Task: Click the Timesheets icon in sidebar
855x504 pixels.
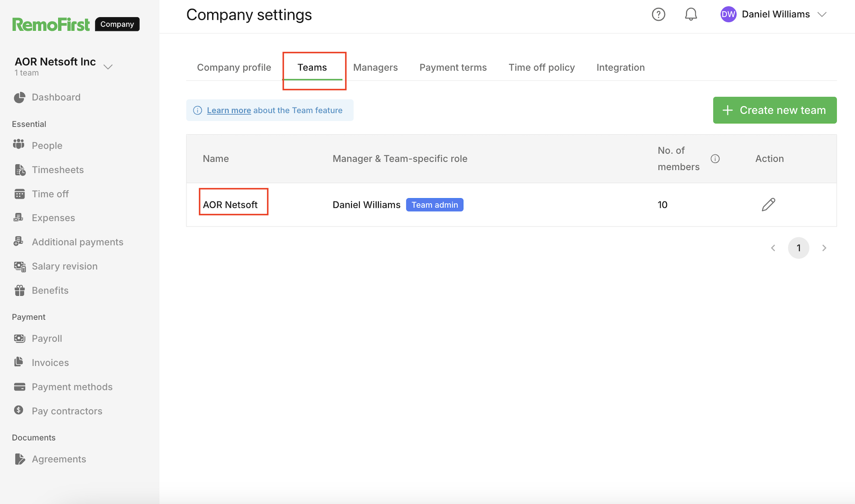Action: [20, 170]
